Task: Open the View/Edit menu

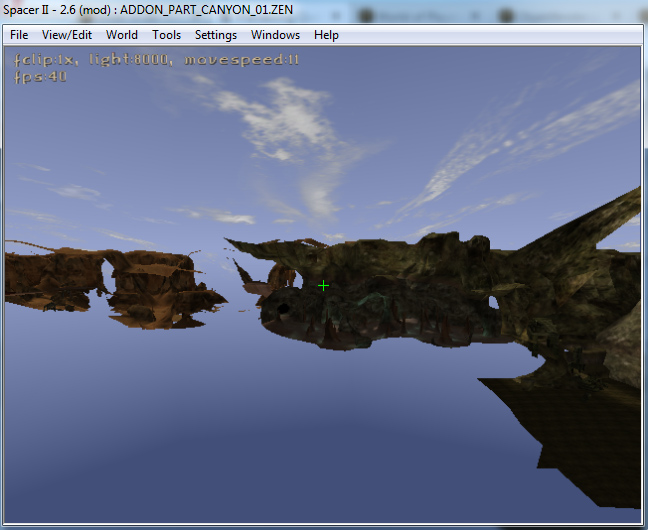Action: pyautogui.click(x=67, y=35)
